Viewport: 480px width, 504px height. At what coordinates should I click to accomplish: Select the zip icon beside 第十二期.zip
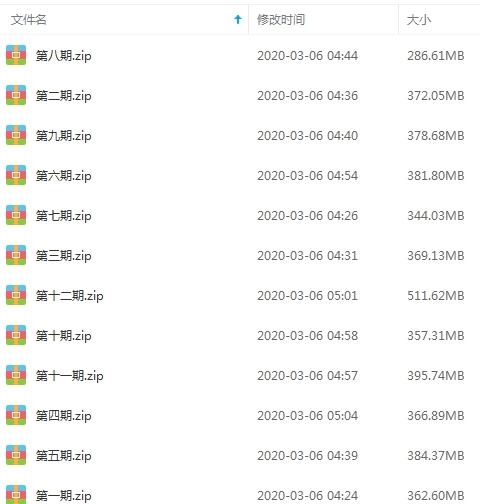16,295
